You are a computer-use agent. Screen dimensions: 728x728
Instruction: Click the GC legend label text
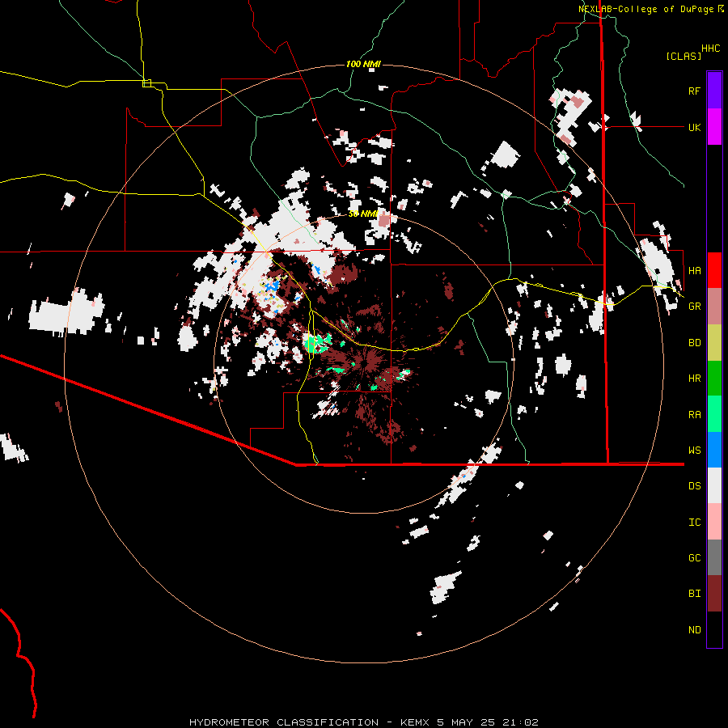point(694,557)
